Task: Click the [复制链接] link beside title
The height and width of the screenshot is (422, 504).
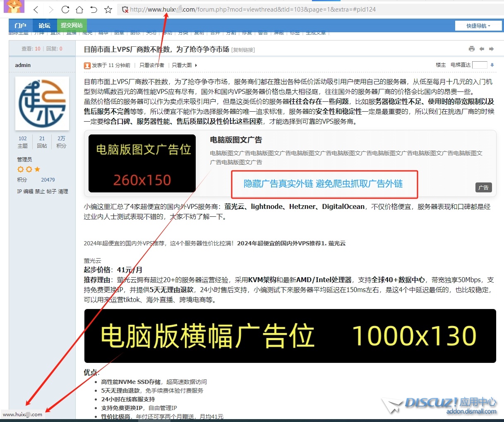Action: coord(243,50)
